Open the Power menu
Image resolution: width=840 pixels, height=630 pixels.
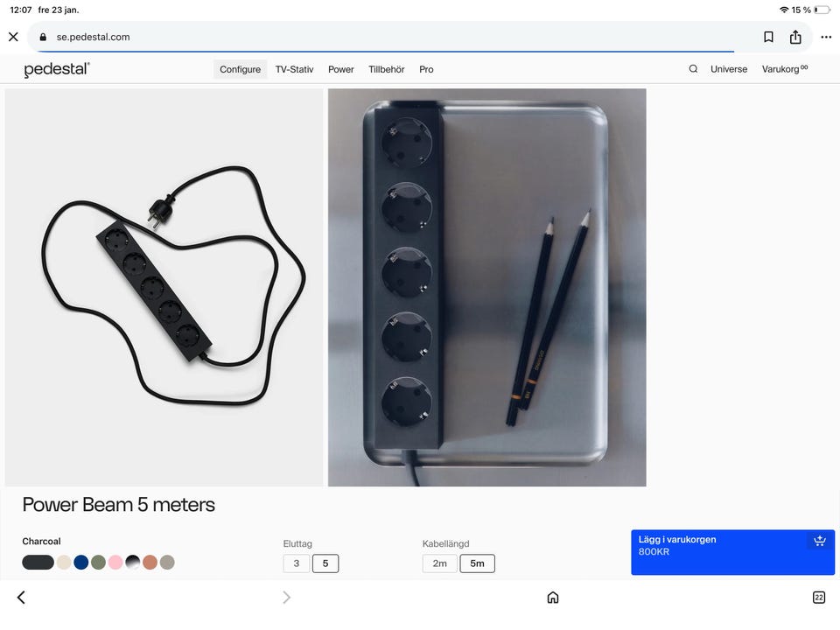pyautogui.click(x=340, y=69)
